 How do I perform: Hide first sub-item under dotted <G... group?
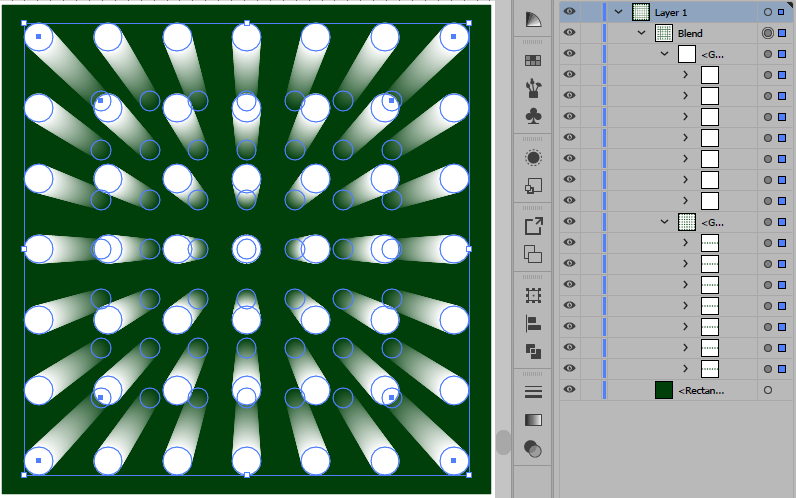tap(570, 242)
